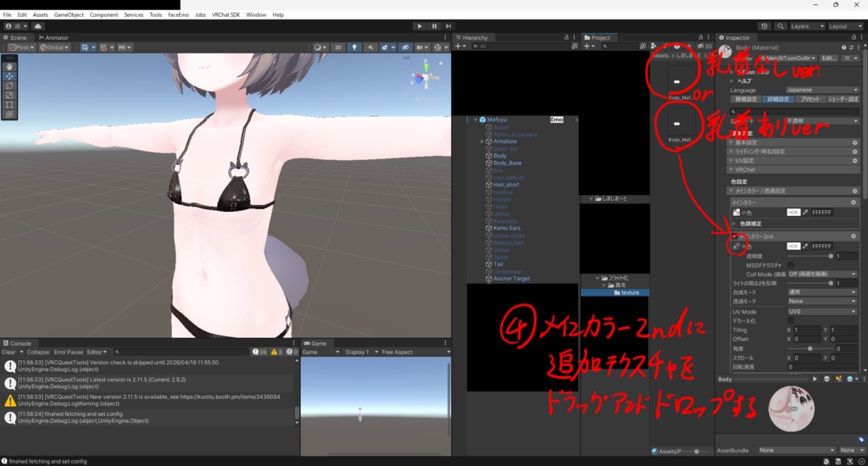Screen dimensions: 868x466
Task: Adjust the 透明度 slider
Action: 810,256
